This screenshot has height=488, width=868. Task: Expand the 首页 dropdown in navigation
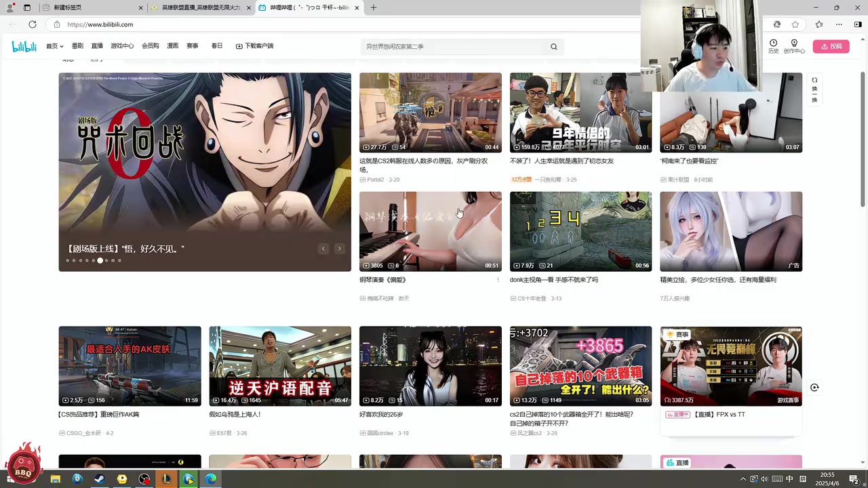54,46
